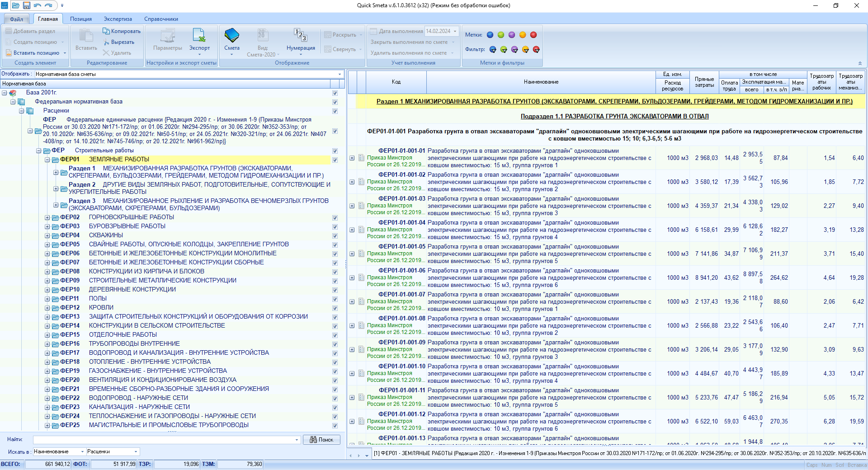Apply the purple filter funnel icon
This screenshot has width=868, height=470.
click(x=514, y=49)
